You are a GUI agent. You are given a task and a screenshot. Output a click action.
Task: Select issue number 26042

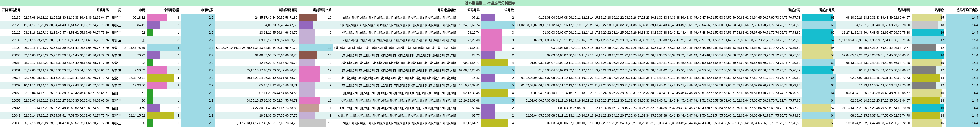(x=16, y=115)
